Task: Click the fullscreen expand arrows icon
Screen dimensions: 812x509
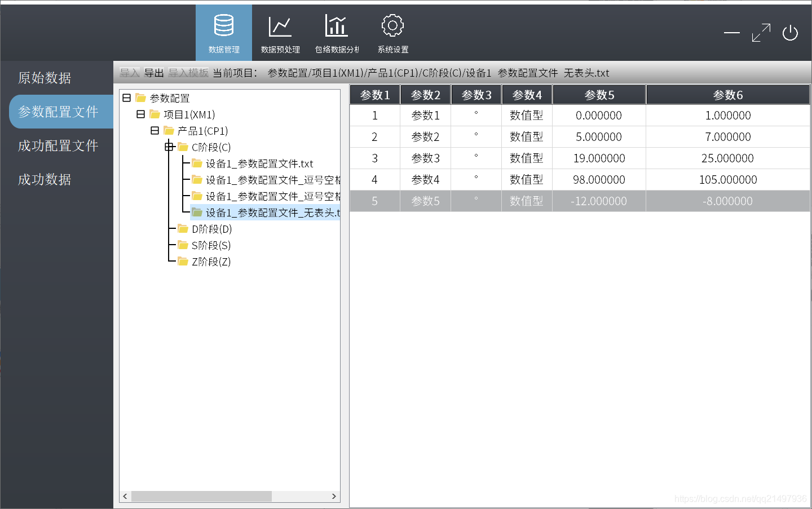Action: pyautogui.click(x=761, y=33)
